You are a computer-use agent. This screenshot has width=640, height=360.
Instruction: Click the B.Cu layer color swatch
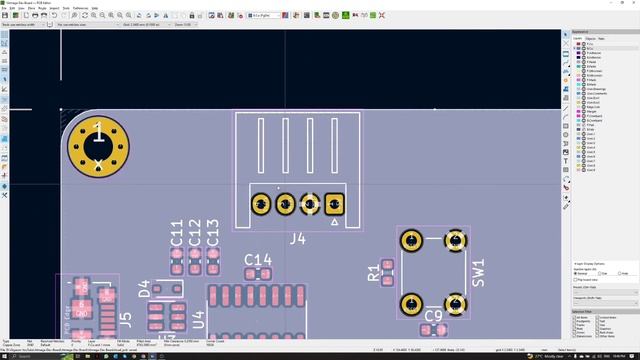[578, 48]
